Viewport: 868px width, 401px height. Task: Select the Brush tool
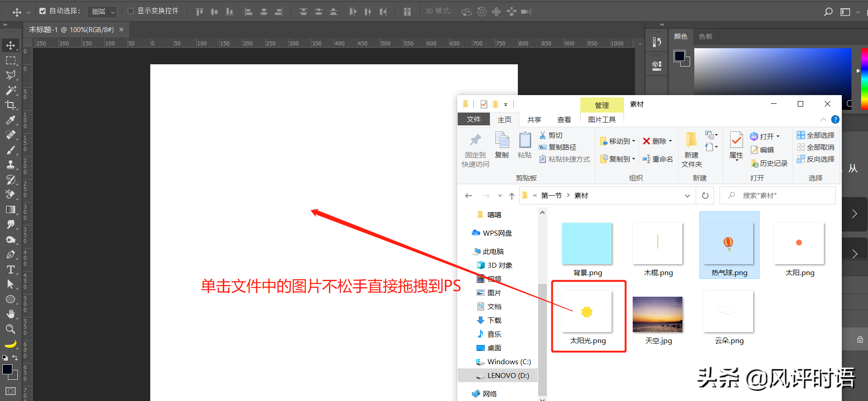pos(11,150)
